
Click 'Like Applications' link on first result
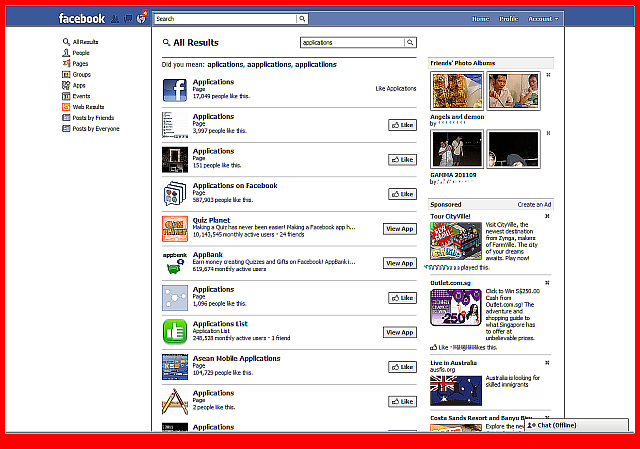(396, 89)
